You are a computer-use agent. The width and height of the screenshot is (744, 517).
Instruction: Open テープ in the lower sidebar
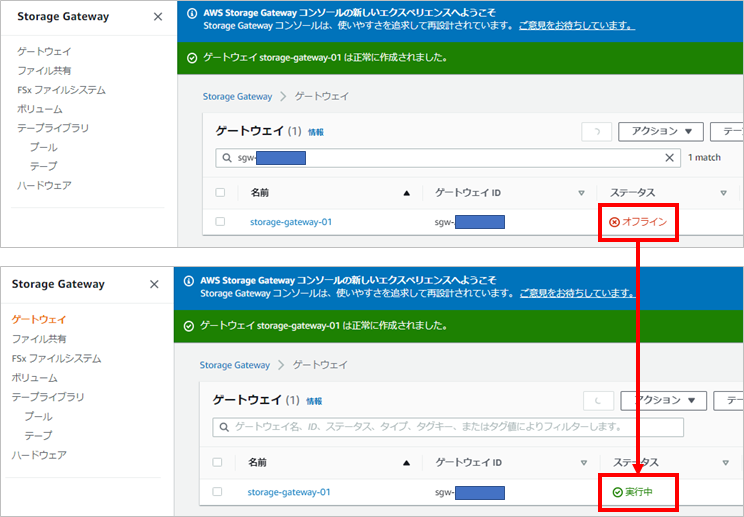tap(38, 435)
